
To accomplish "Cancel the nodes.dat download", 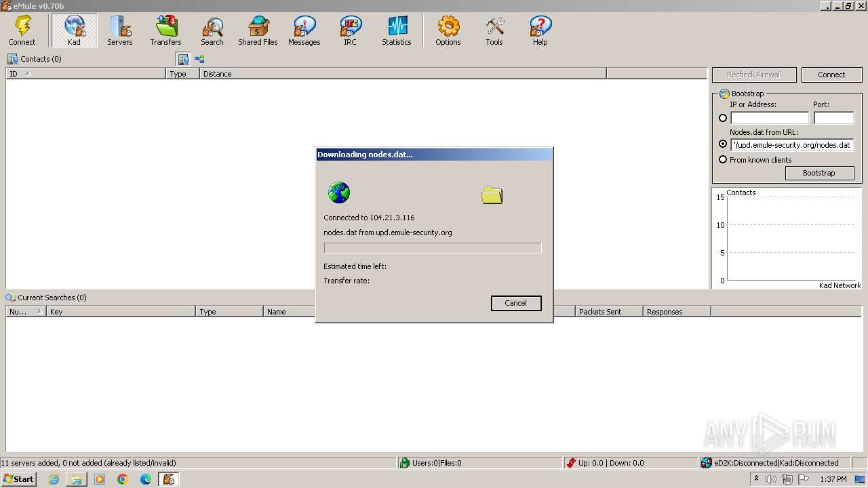I will pos(516,303).
